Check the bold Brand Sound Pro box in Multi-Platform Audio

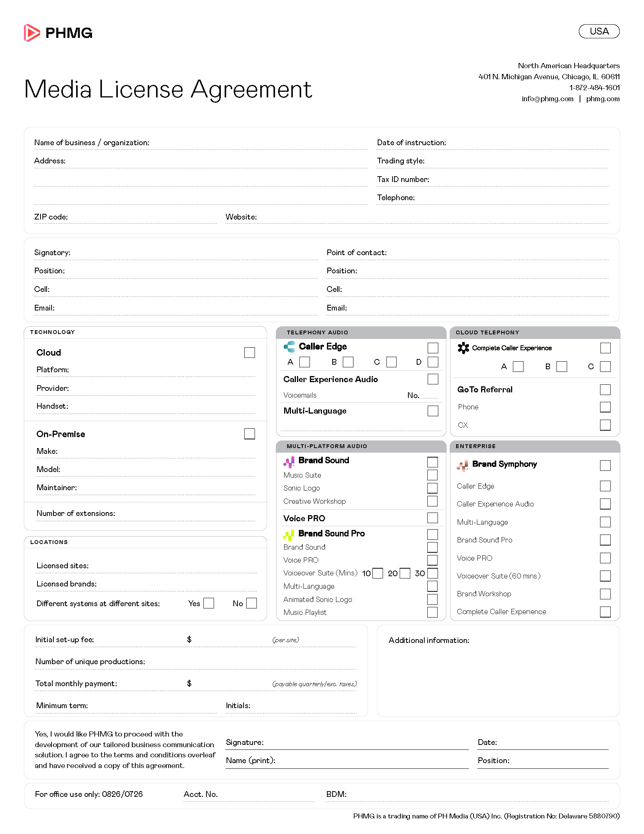coord(432,534)
